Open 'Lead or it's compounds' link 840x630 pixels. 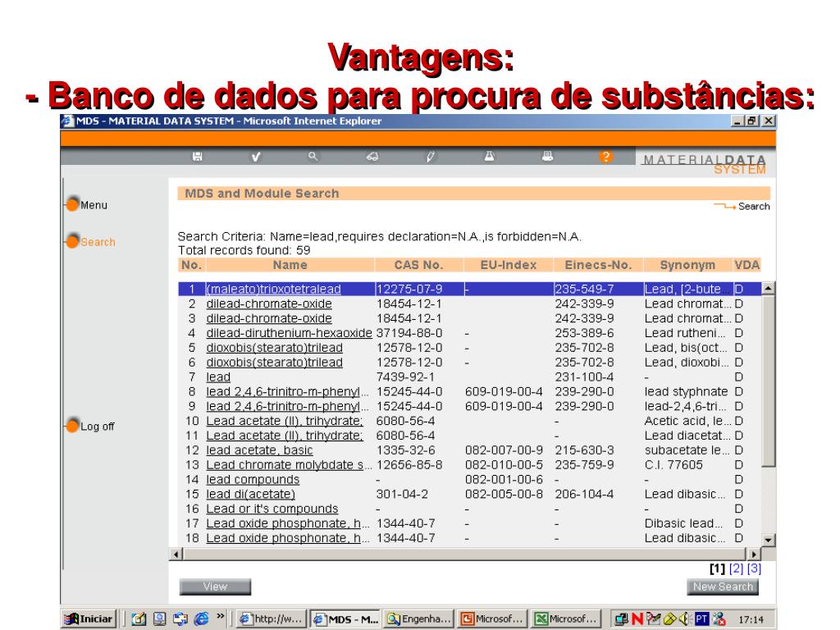pos(272,509)
